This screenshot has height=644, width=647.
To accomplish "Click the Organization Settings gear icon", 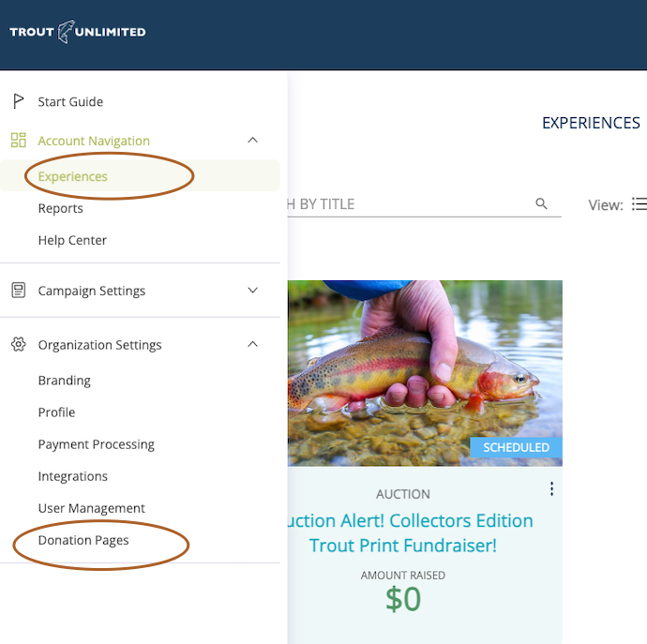I will pyautogui.click(x=18, y=345).
